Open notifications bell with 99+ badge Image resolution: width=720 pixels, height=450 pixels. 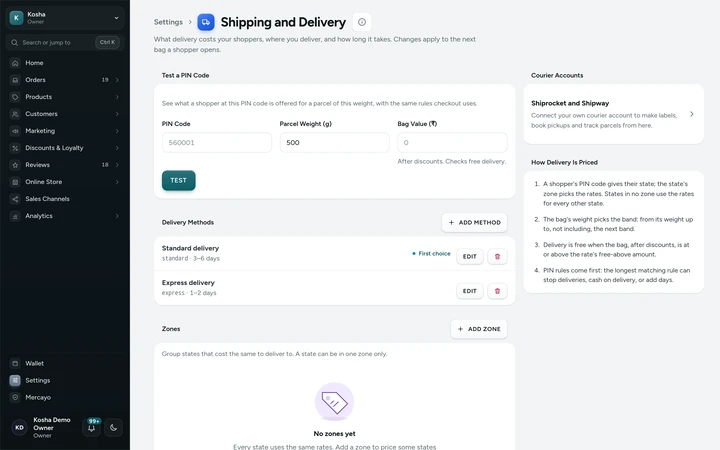91,428
